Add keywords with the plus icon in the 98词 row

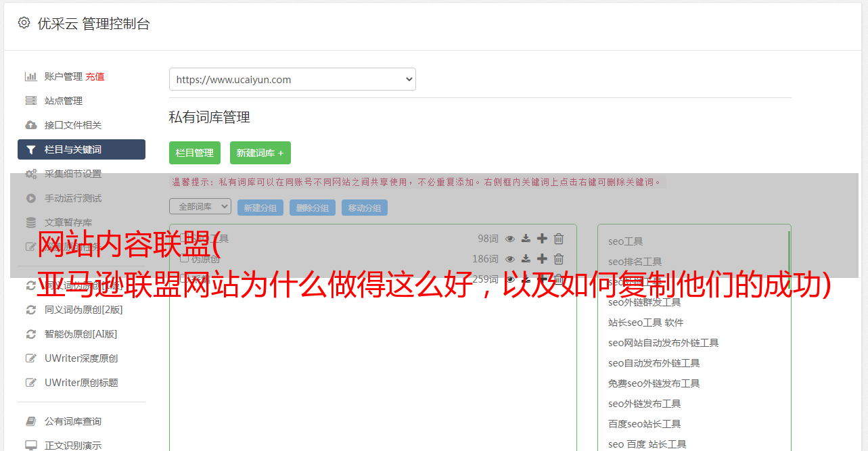click(542, 239)
